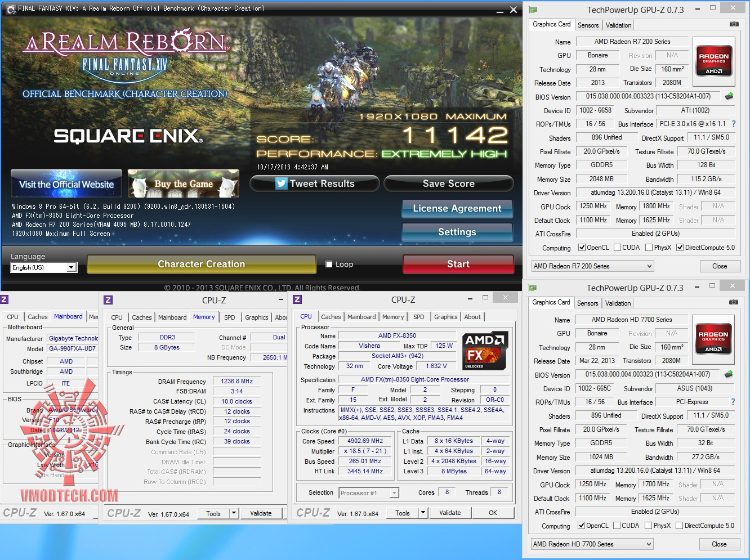
Task: Click the GPU-Z title bar icon of R7 200 window
Action: [x=533, y=10]
